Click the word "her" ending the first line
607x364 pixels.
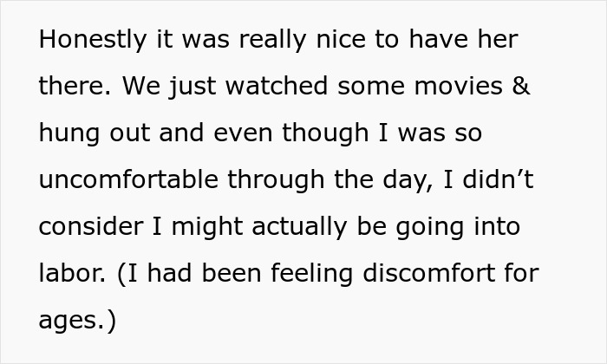pos(499,40)
